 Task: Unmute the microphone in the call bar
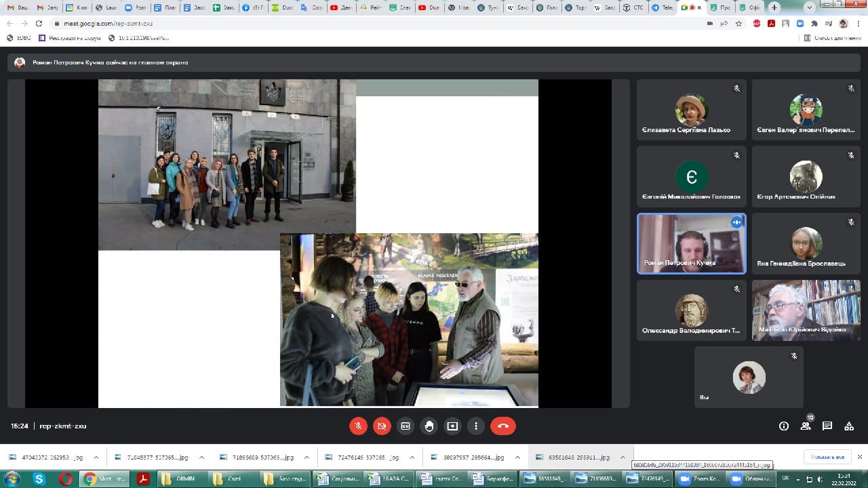coord(358,426)
